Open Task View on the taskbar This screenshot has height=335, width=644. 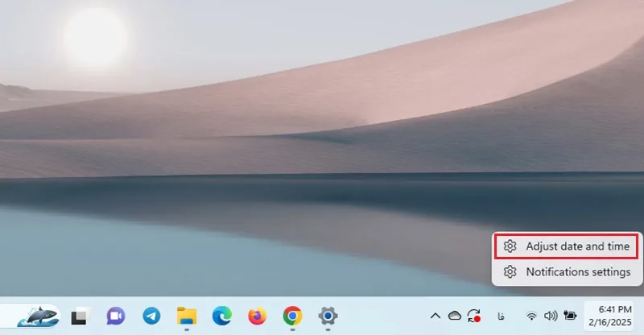coord(80,316)
